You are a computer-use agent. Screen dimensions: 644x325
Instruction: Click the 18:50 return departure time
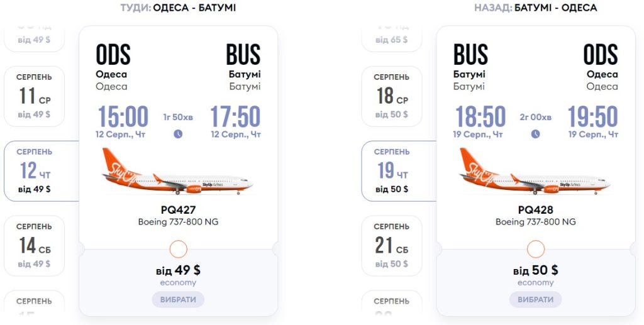click(480, 117)
